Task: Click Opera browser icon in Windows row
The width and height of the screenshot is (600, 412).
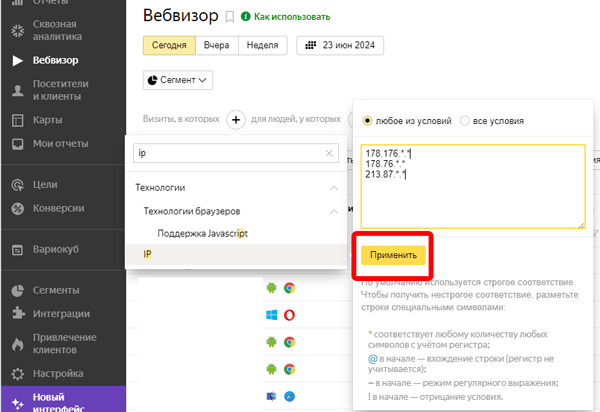Action: (289, 315)
